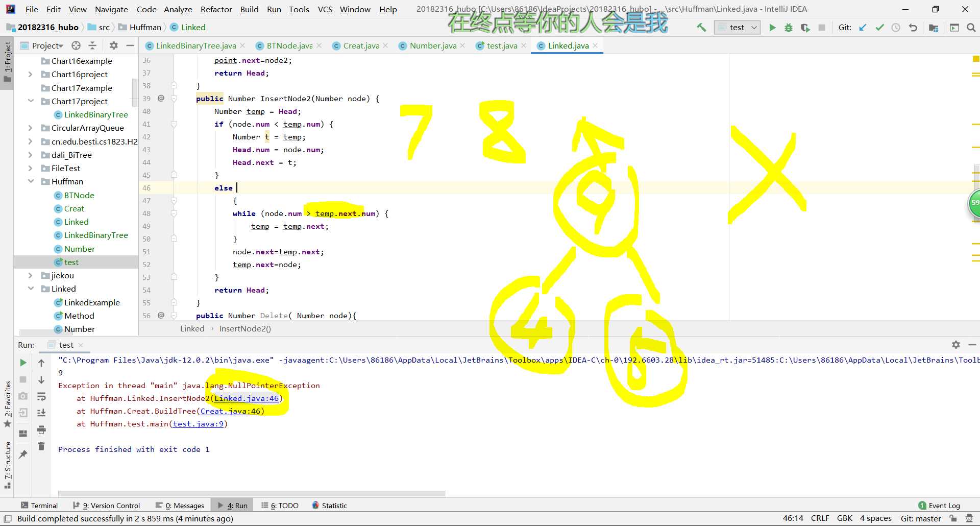Viewport: 980px width, 526px height.
Task: Start debugging with the bug icon
Action: click(789, 28)
